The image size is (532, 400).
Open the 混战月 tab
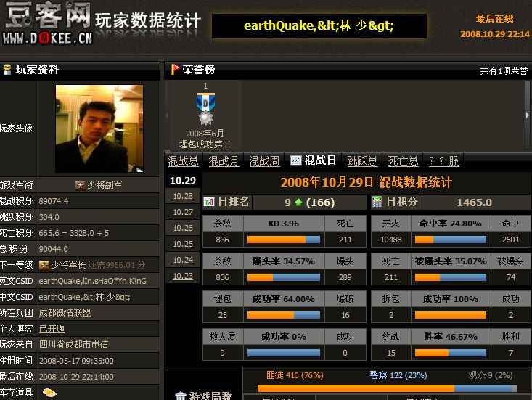pos(224,161)
